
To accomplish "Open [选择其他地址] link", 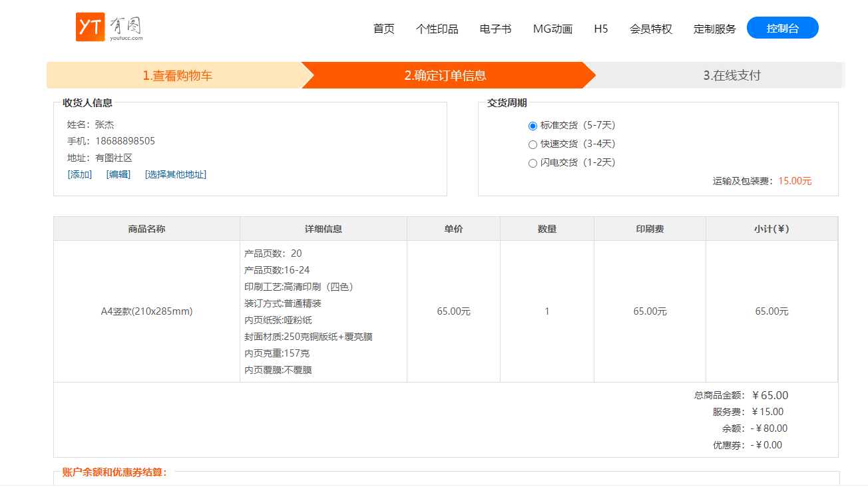I will 175,174.
